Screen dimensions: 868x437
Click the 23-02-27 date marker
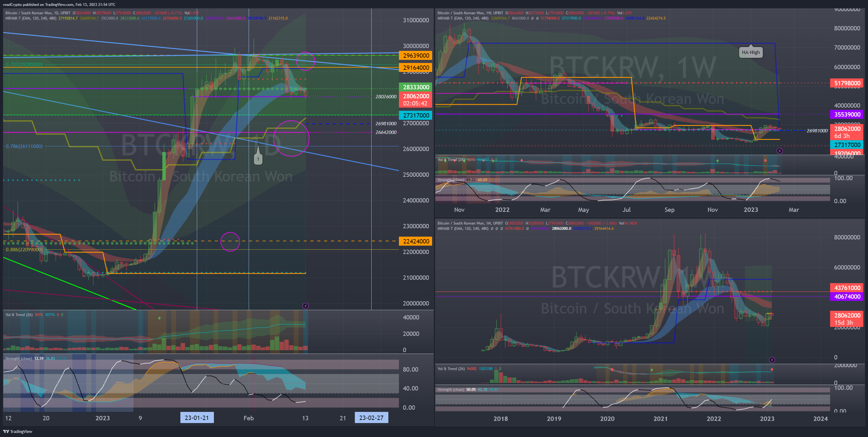pos(371,418)
